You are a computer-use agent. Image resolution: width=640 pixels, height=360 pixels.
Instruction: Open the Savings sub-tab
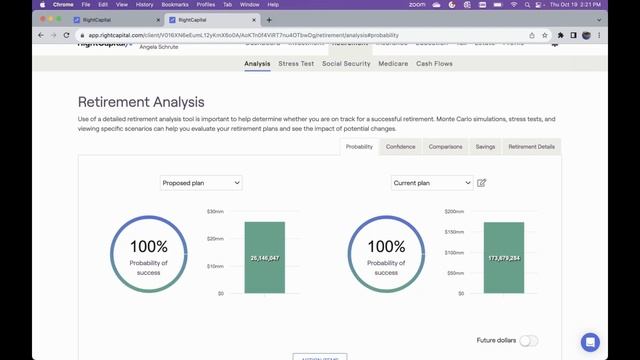click(485, 147)
